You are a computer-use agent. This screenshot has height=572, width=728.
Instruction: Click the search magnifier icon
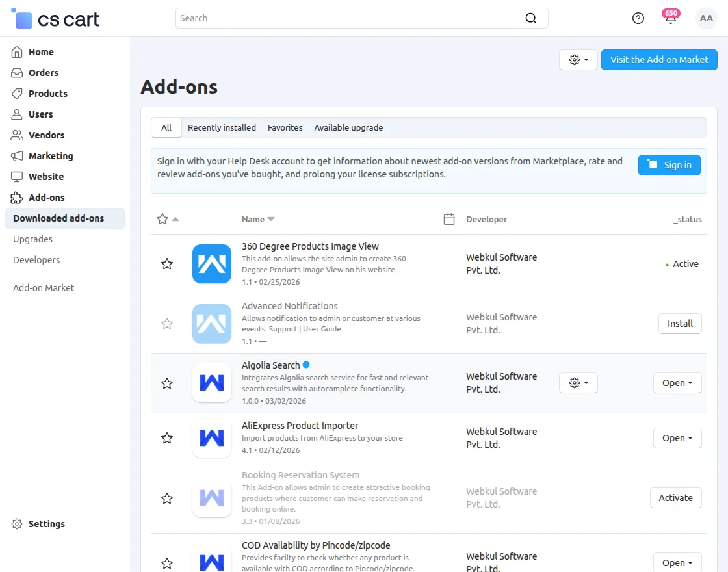(531, 18)
